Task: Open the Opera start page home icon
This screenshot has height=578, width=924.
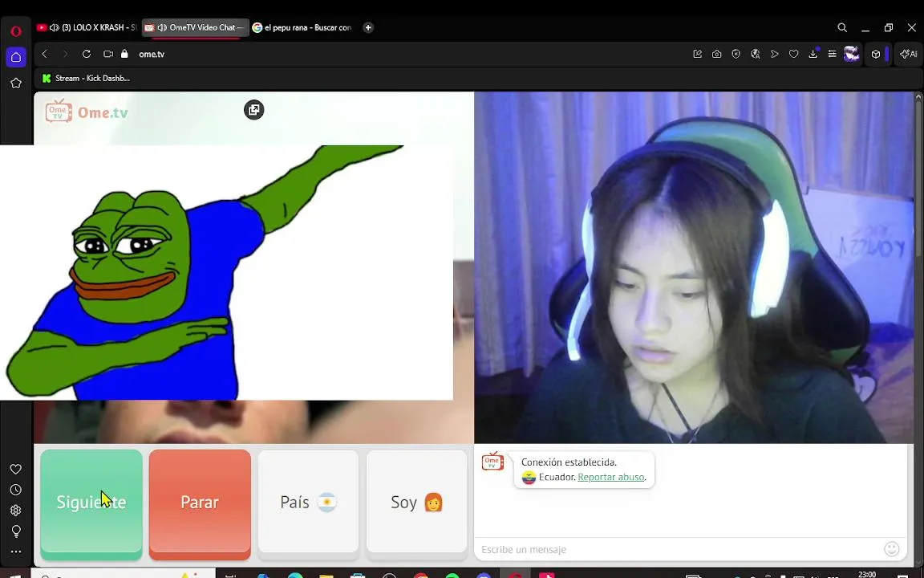Action: coord(16,57)
